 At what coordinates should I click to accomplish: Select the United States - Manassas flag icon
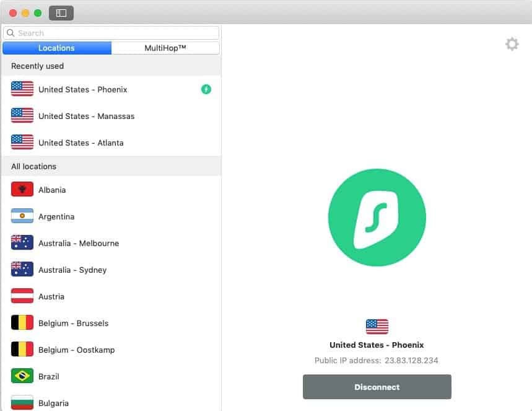[22, 115]
